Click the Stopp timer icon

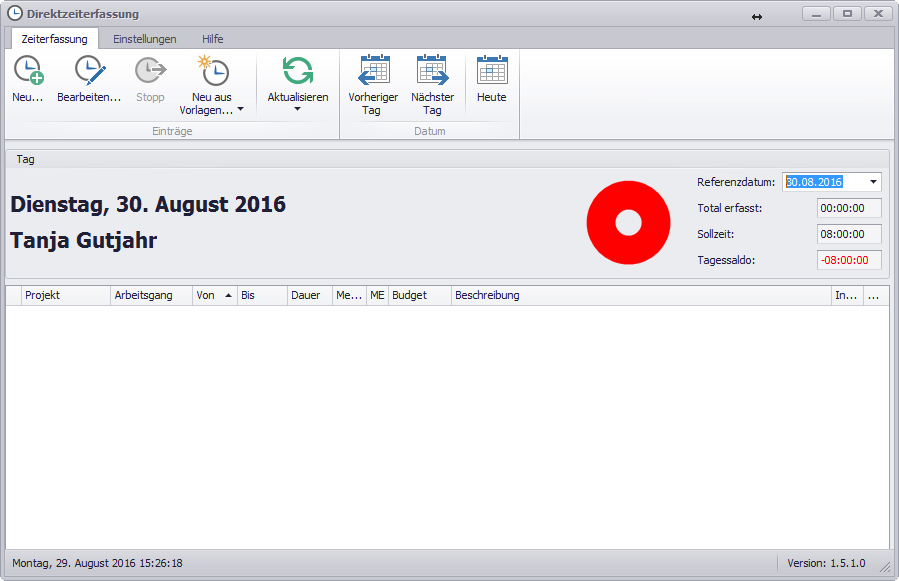(150, 70)
